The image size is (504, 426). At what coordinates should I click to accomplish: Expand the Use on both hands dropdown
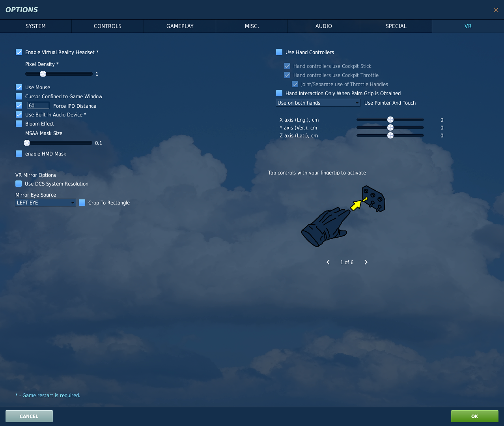pyautogui.click(x=318, y=103)
